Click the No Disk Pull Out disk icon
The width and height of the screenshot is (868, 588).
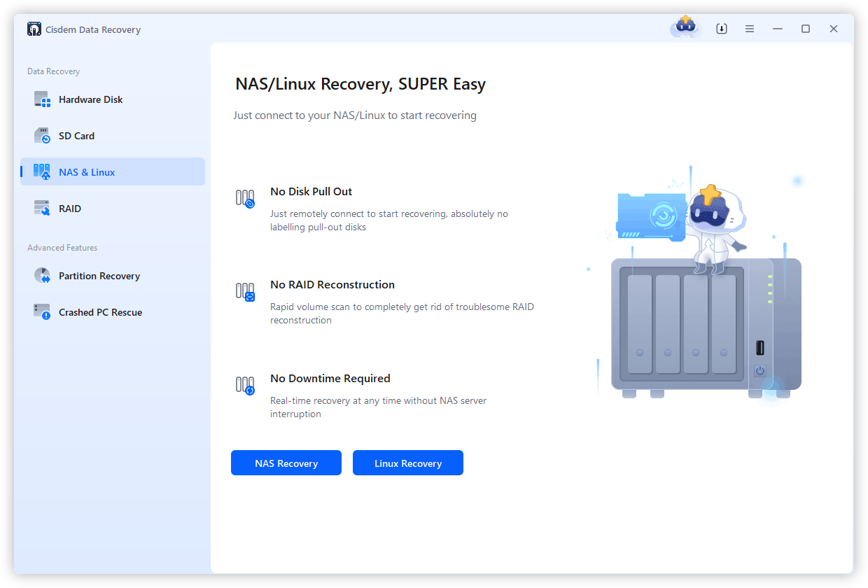(245, 198)
